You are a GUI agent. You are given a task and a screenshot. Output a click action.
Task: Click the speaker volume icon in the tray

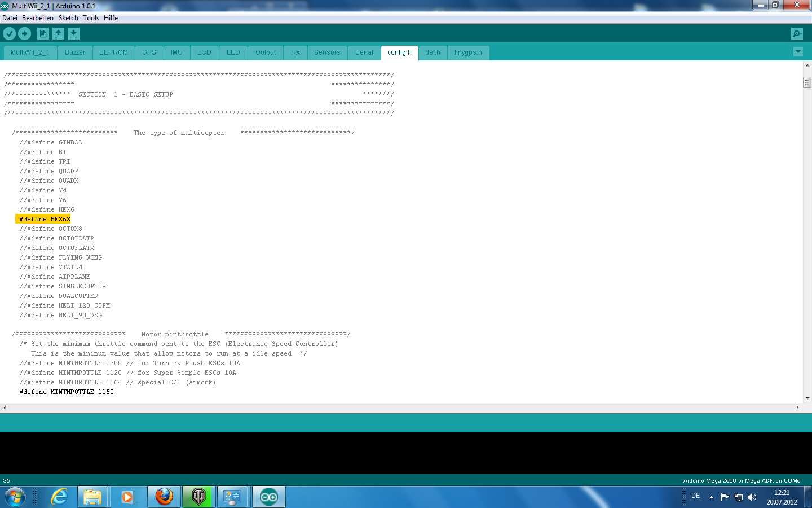(x=752, y=497)
